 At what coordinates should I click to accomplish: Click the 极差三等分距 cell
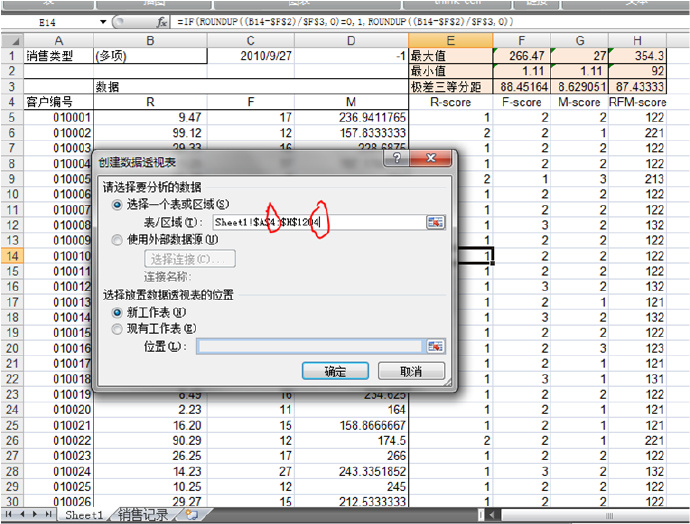(451, 87)
